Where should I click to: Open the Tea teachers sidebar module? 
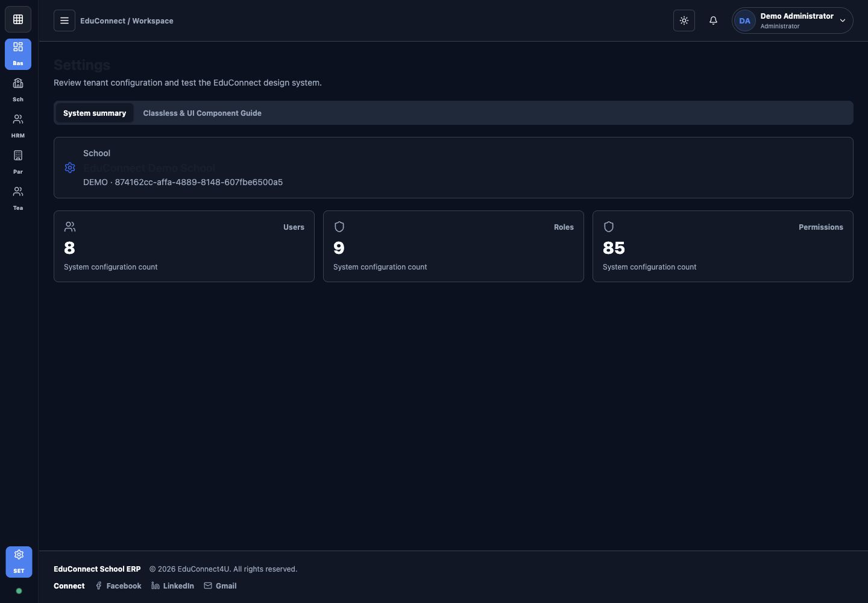click(x=18, y=198)
